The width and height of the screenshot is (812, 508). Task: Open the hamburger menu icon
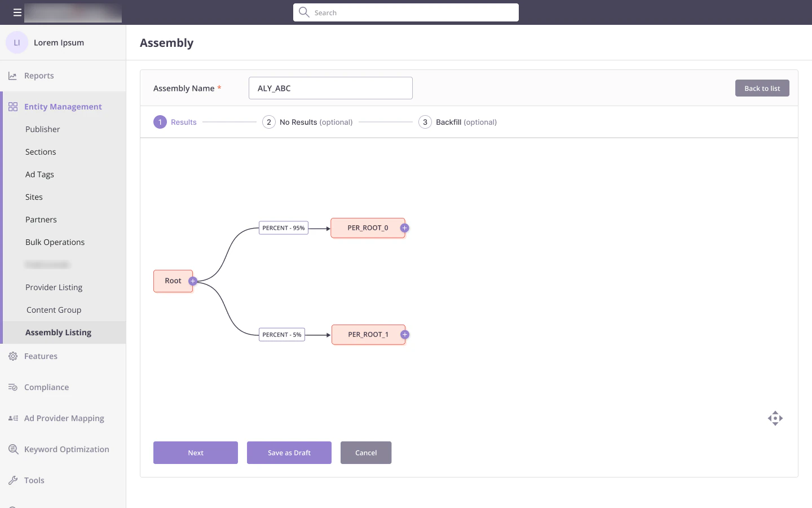pyautogui.click(x=17, y=12)
